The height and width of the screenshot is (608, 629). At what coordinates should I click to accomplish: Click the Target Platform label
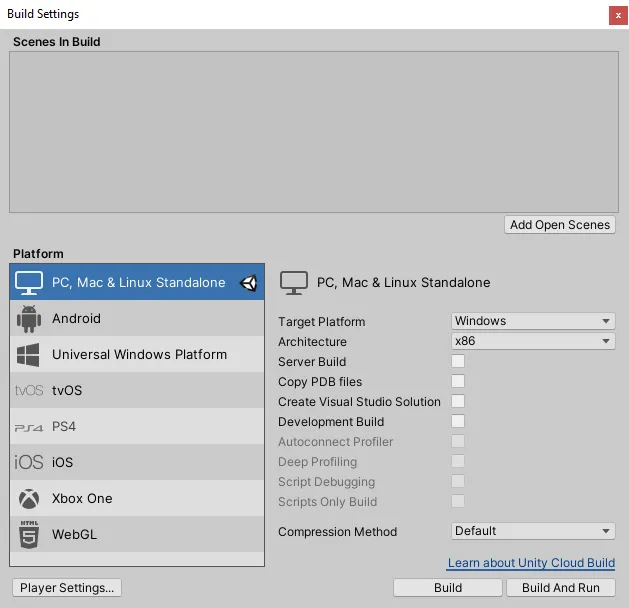pyautogui.click(x=322, y=322)
